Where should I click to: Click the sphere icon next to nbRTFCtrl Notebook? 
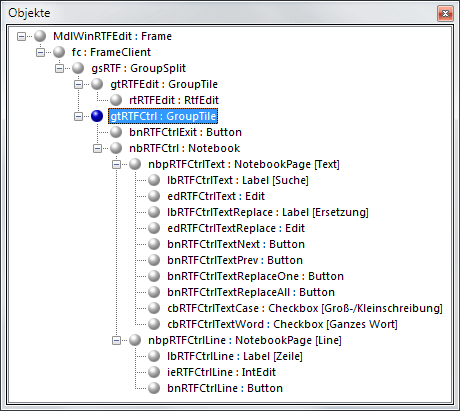click(x=116, y=148)
